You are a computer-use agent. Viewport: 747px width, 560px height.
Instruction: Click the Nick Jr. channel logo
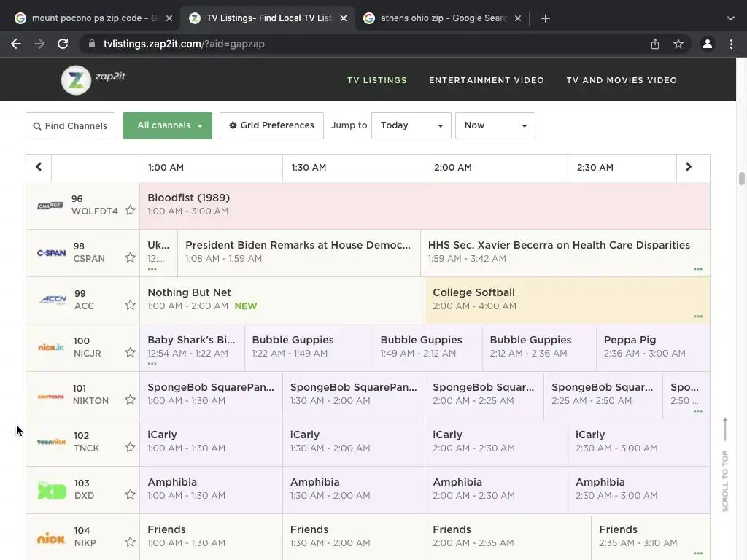click(x=51, y=347)
